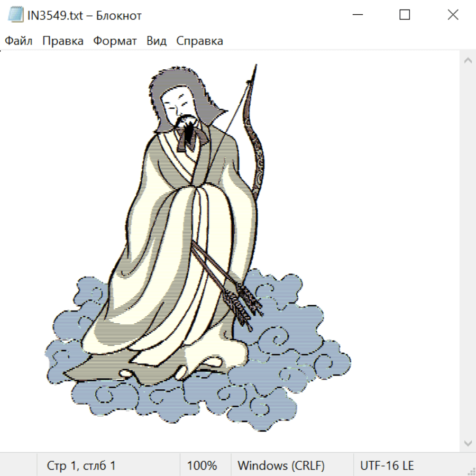
Task: Open the Правка menu
Action: 63,41
